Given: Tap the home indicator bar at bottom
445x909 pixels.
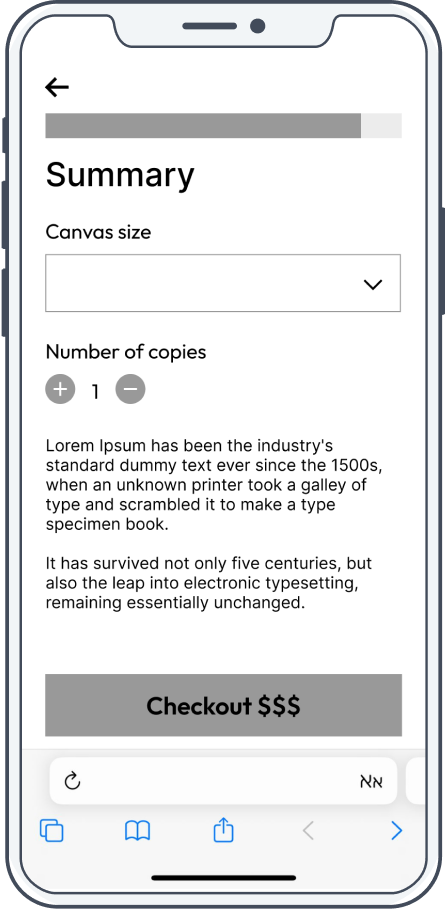Looking at the screenshot, I should coord(224,878).
